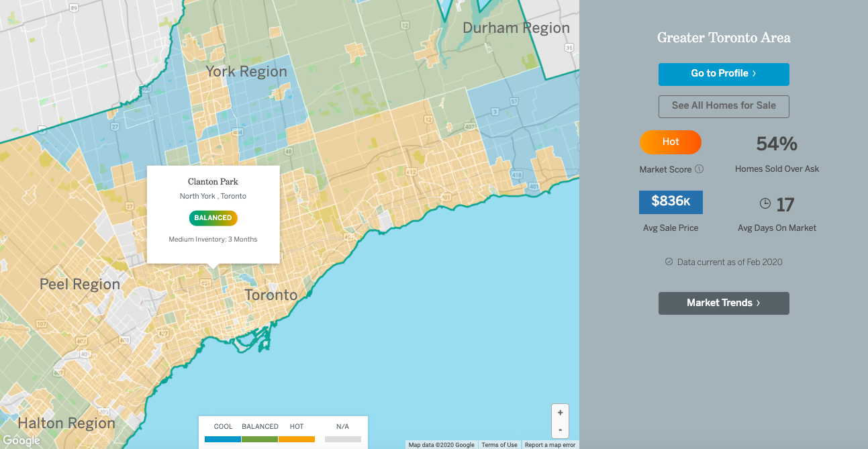Viewport: 868px width, 449px height.
Task: Click the Halton Region map label
Action: tap(66, 423)
